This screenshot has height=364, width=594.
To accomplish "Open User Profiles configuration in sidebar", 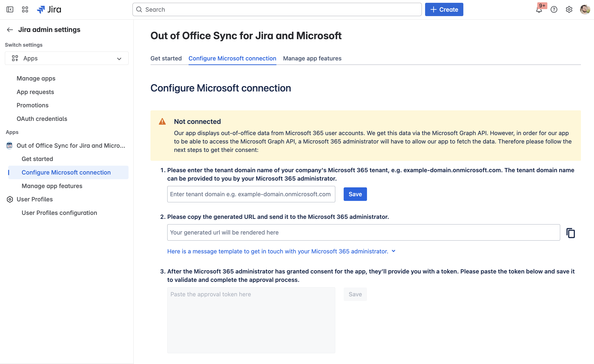I will [59, 213].
